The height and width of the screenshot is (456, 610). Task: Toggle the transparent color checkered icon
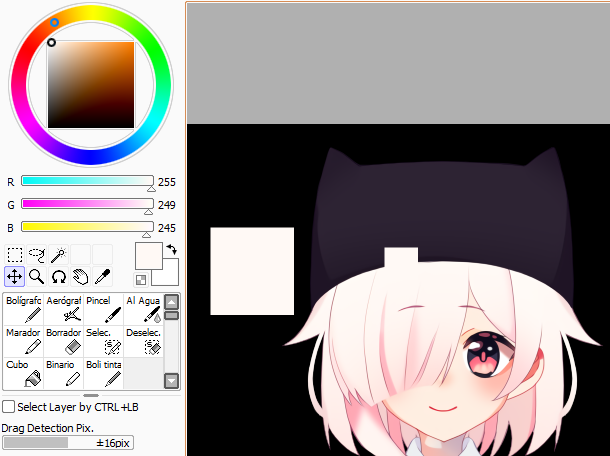(141, 280)
